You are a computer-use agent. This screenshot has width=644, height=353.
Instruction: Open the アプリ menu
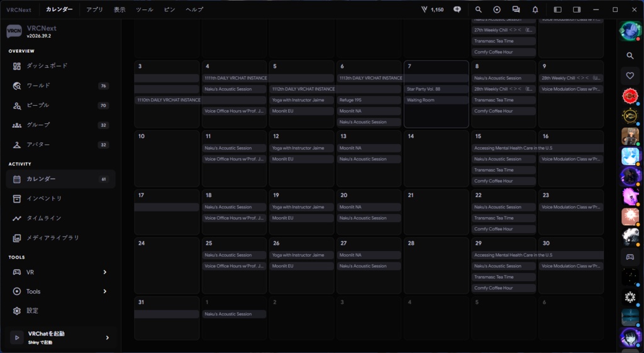click(x=94, y=9)
